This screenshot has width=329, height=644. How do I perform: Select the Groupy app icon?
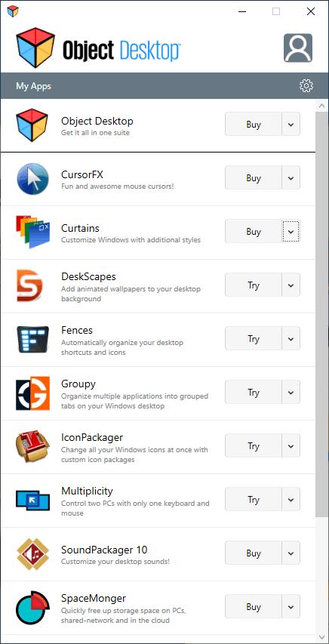[x=33, y=393]
